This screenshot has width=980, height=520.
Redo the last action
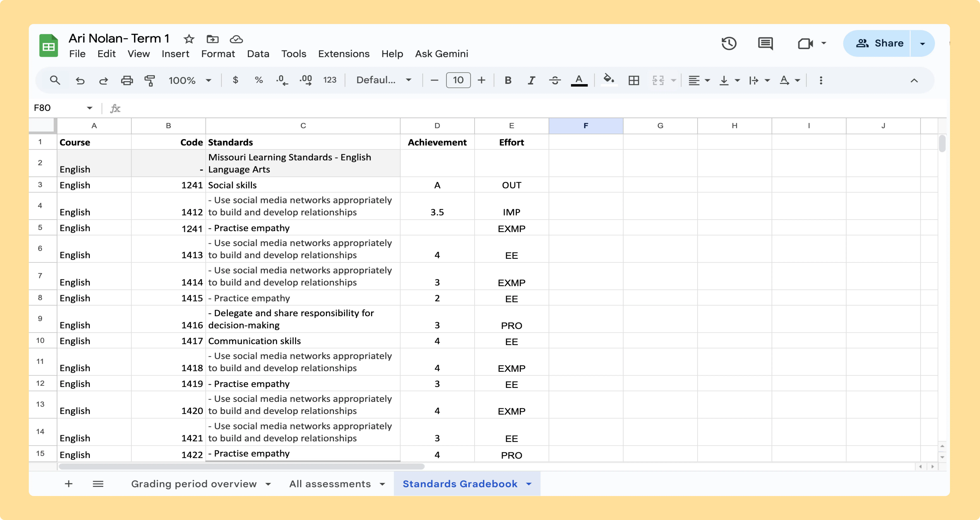(104, 80)
